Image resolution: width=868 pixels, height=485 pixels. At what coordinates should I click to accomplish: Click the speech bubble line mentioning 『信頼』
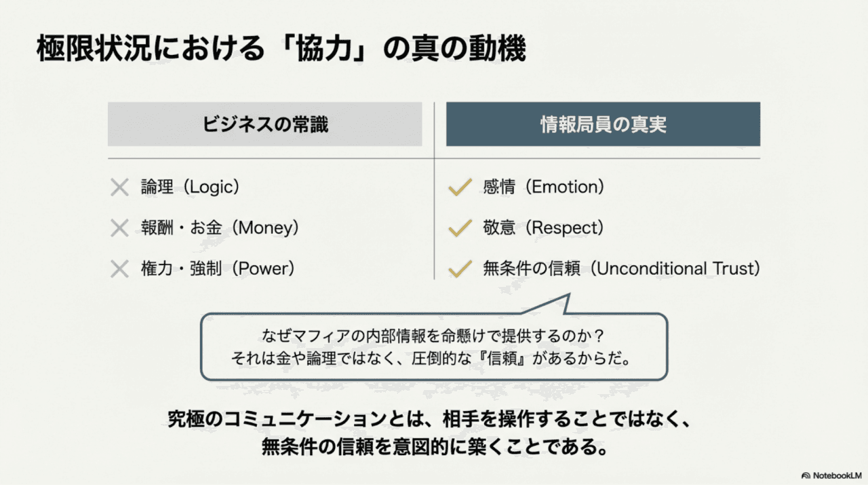pos(434,357)
